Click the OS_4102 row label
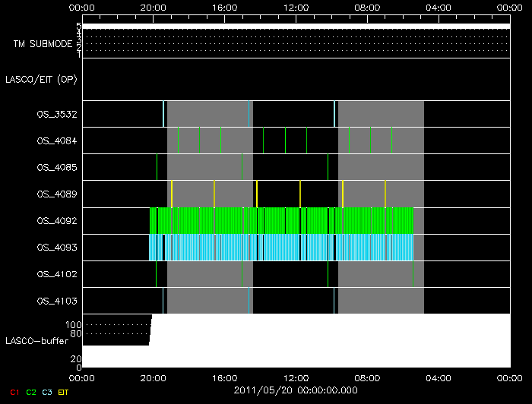Screen dimensions: 532x404 point(57,274)
